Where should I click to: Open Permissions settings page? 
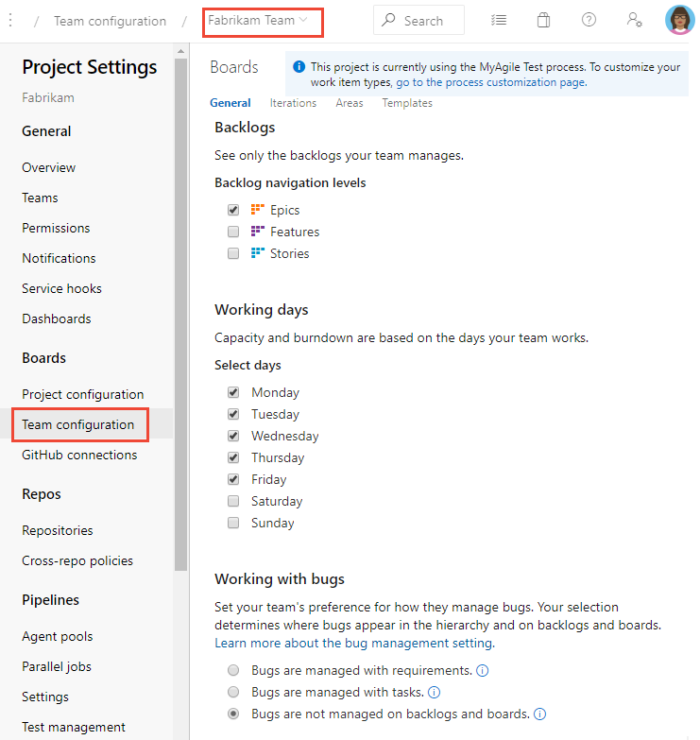coord(56,228)
